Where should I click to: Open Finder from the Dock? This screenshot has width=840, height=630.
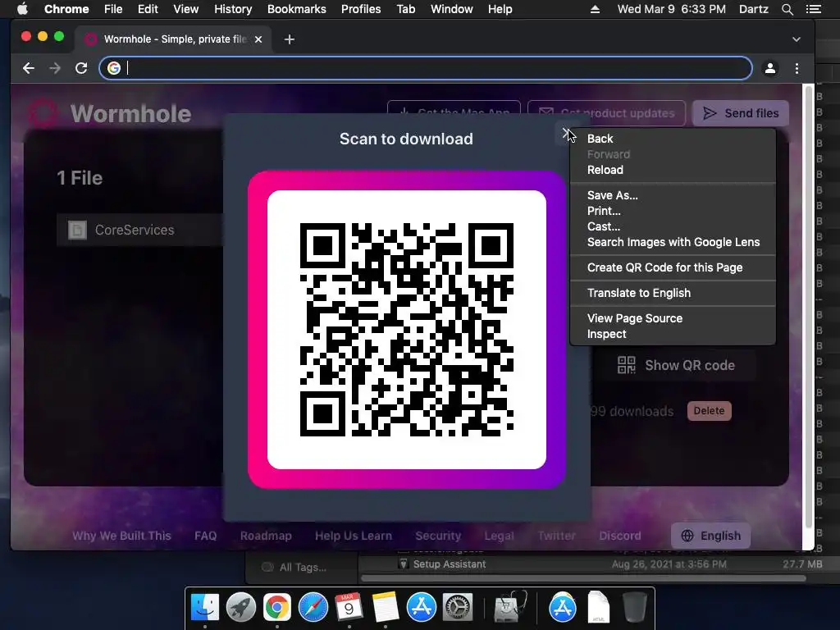pos(205,608)
